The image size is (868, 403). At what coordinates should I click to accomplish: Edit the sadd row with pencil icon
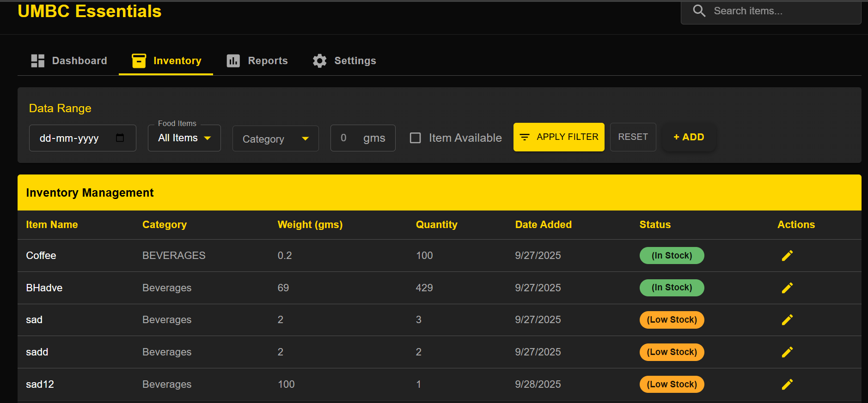pos(787,352)
